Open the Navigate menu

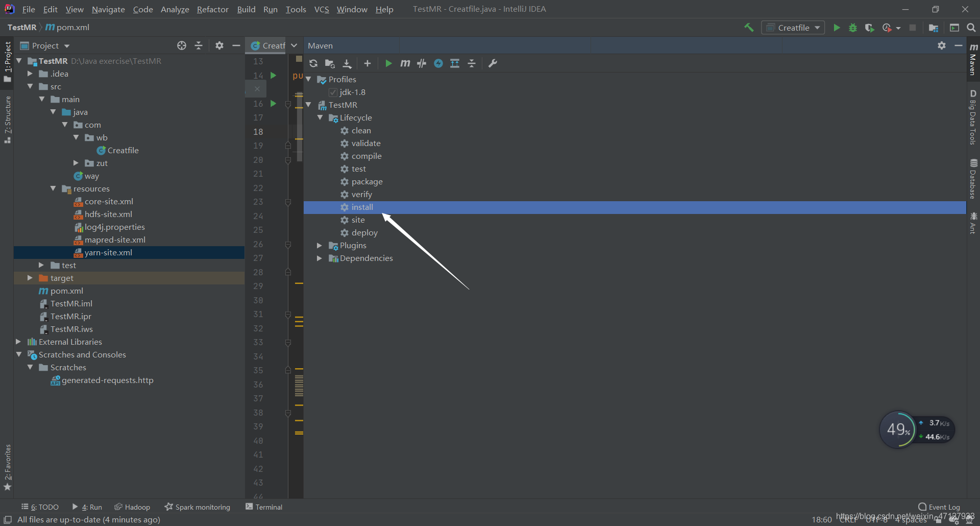point(108,9)
